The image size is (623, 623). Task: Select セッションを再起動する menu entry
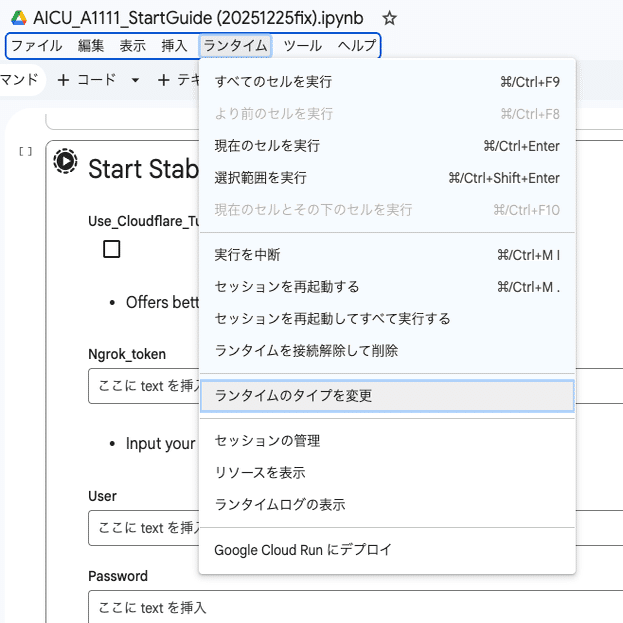(287, 287)
